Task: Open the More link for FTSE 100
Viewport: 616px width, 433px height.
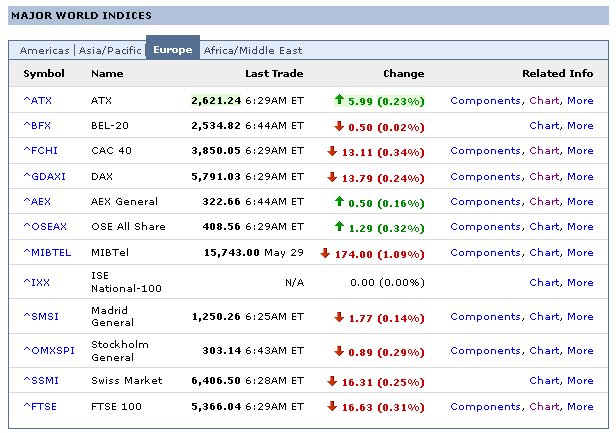Action: [580, 407]
